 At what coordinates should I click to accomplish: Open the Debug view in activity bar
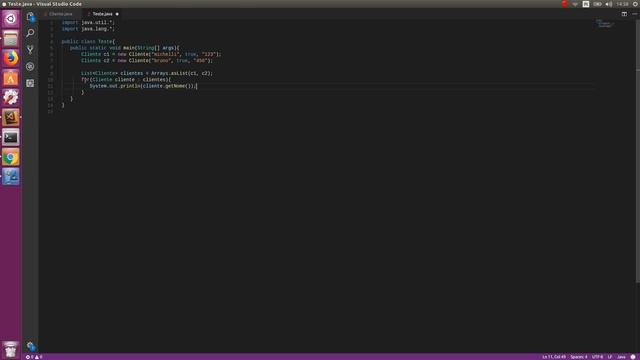coord(30,66)
